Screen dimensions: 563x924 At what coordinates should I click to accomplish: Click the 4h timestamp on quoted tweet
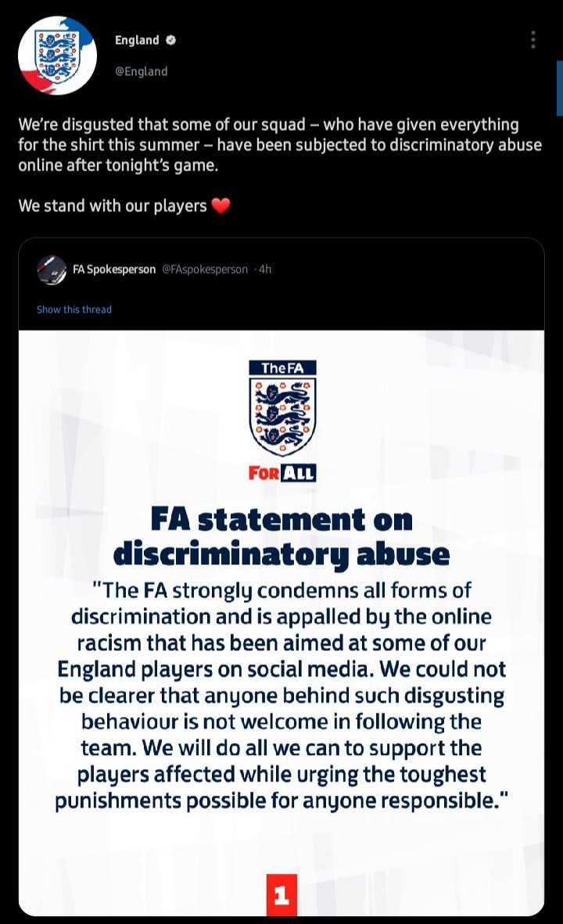265,269
